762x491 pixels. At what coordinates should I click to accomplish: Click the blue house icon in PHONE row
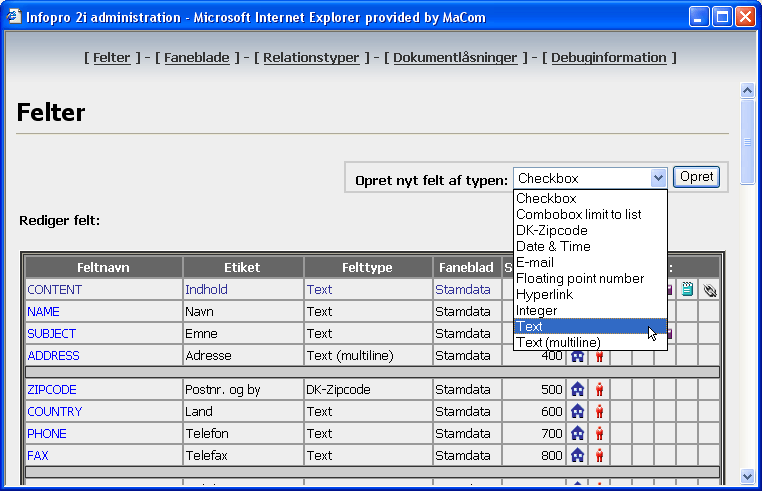(577, 433)
